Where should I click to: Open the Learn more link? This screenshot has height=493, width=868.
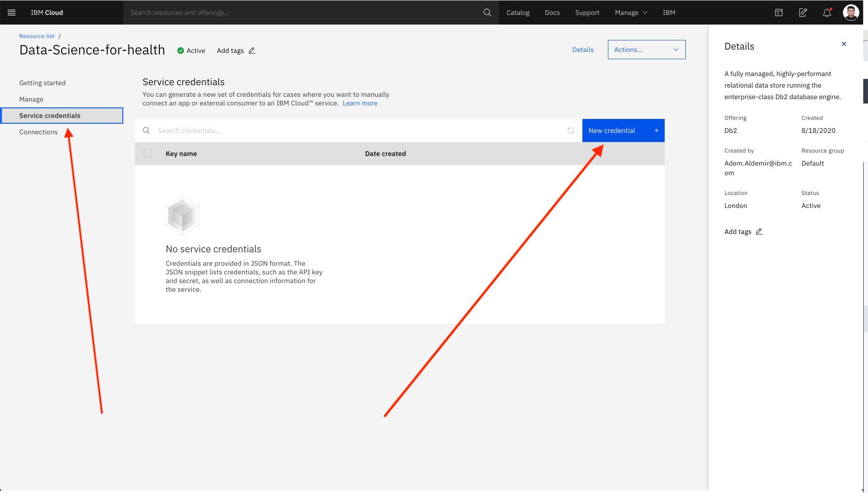360,103
